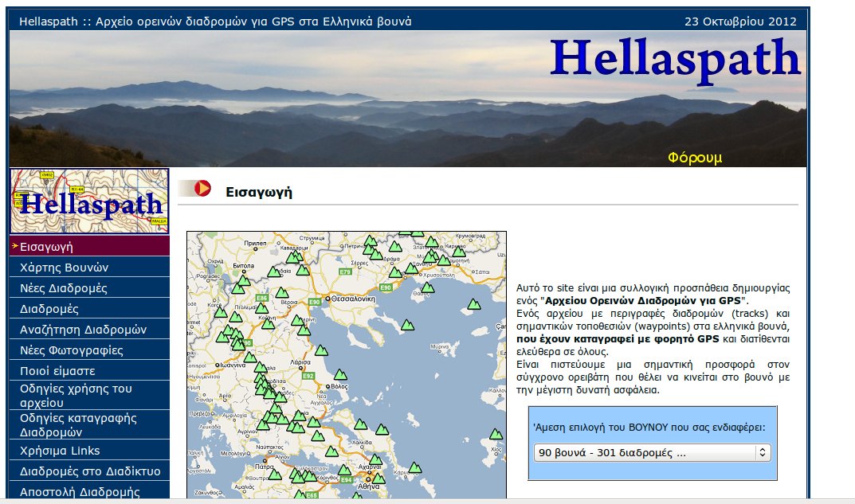Screen dimensions: 855x504
Task: Expand the 90 βουνά - 301 διαδρομές dropdown
Action: tap(652, 452)
